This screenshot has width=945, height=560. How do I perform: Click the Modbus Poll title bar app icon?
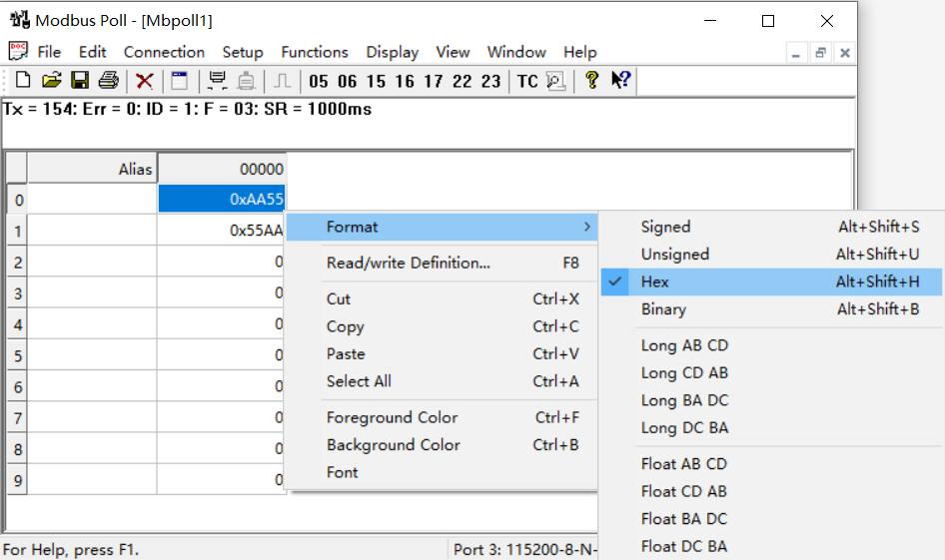coord(19,20)
